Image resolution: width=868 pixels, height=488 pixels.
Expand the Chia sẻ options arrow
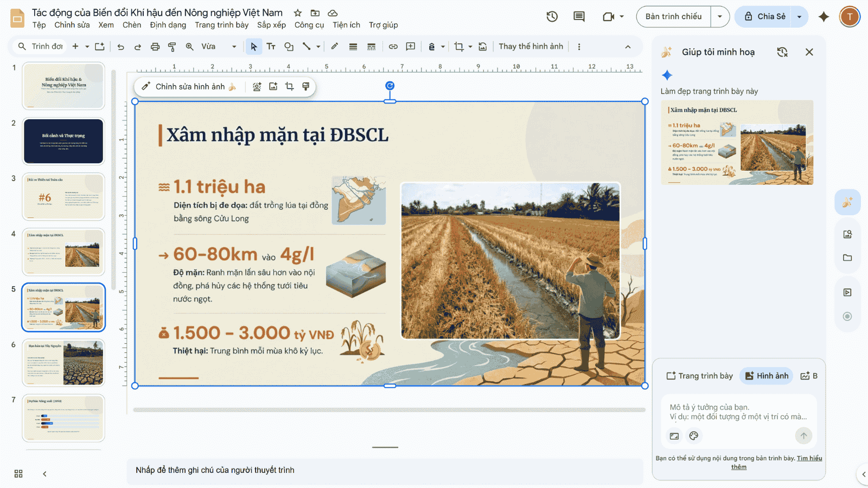[799, 17]
